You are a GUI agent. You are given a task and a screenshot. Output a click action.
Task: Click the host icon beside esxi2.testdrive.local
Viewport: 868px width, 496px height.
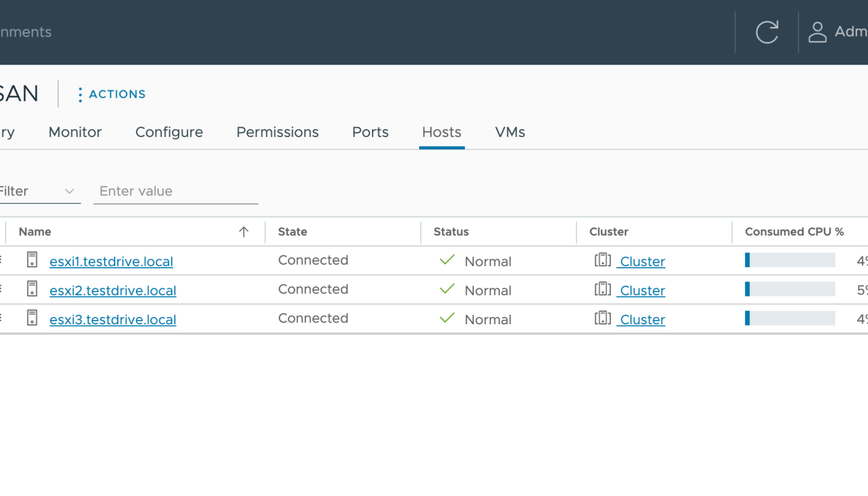(32, 289)
